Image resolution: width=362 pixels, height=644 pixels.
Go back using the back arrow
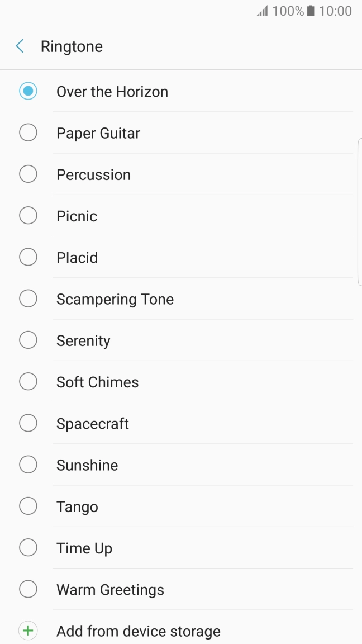(19, 46)
